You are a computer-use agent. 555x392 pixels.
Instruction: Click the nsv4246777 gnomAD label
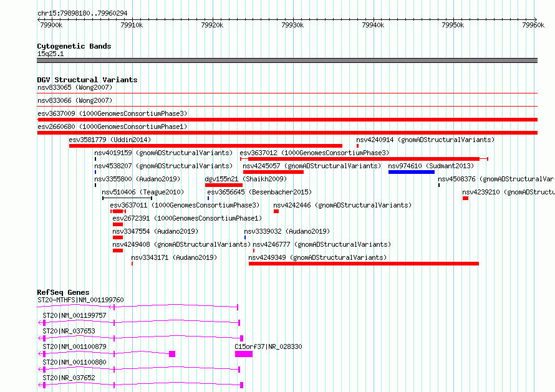click(322, 244)
